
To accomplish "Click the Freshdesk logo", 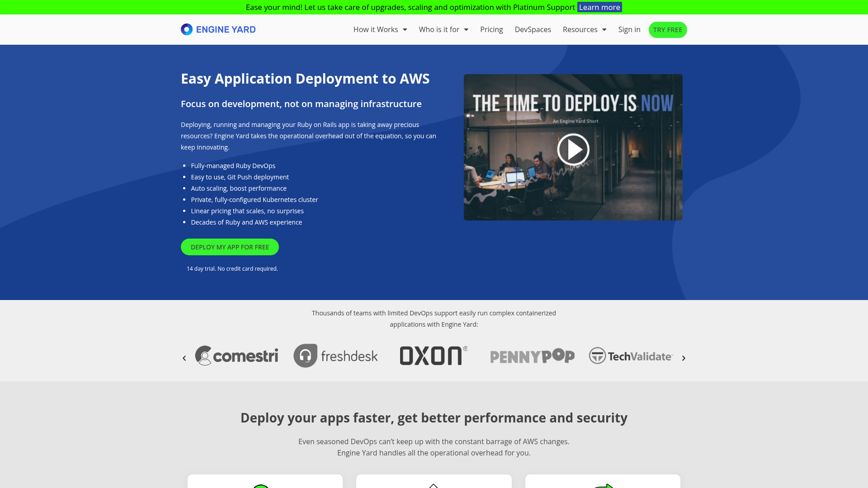I will coord(335,356).
